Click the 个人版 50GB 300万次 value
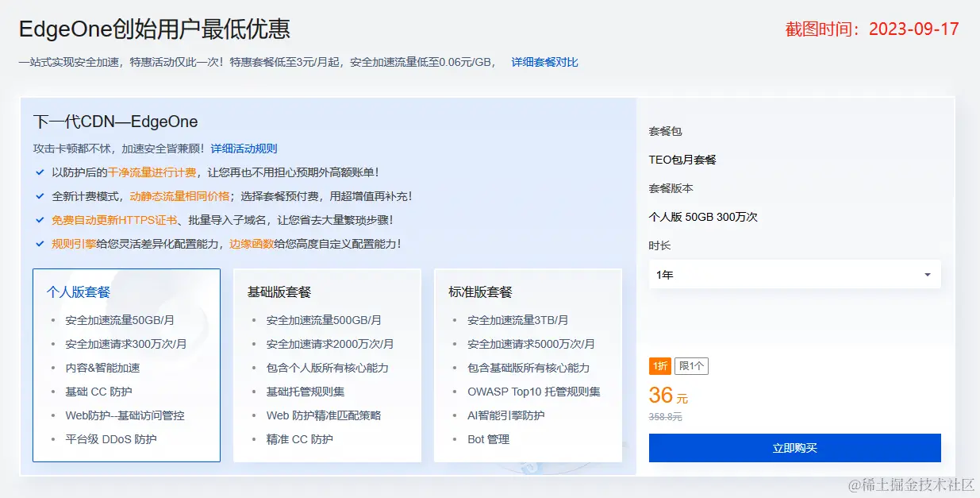 (703, 217)
